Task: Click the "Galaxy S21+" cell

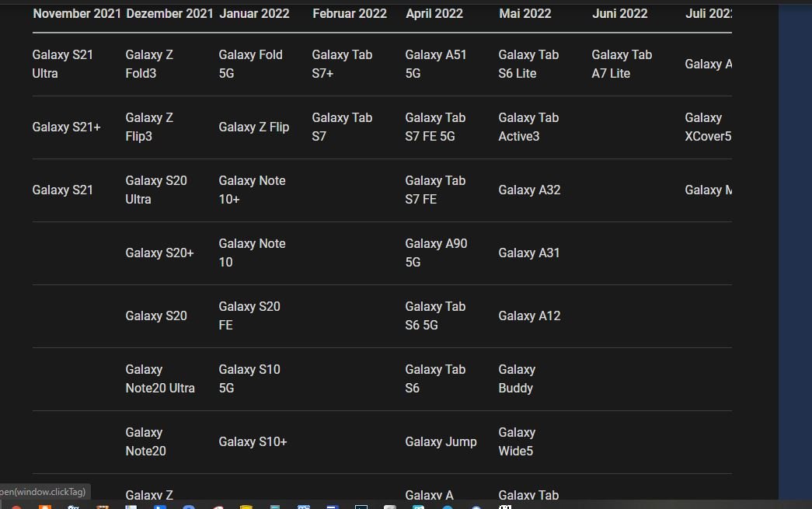Action: coord(66,127)
